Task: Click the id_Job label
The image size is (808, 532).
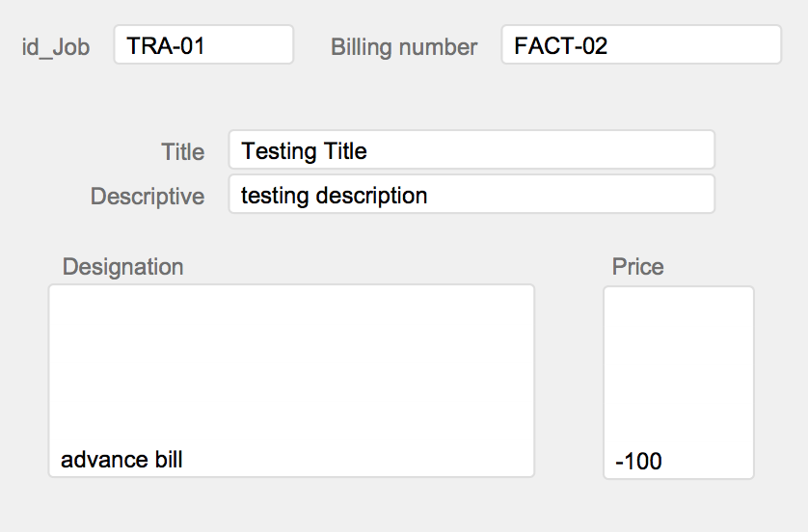Action: pos(56,47)
